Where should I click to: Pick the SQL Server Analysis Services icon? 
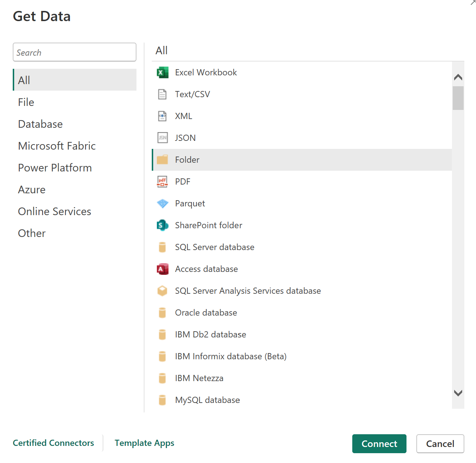pos(162,291)
